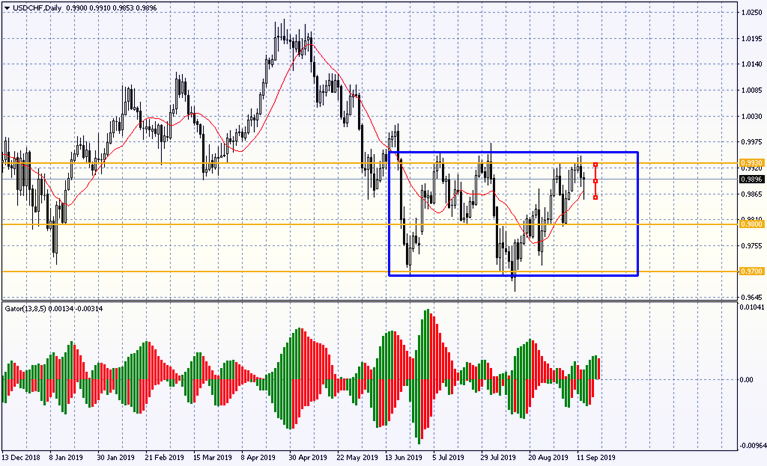The height and width of the screenshot is (466, 767).
Task: Click the 11 Sep 2019 date label
Action: tap(596, 455)
